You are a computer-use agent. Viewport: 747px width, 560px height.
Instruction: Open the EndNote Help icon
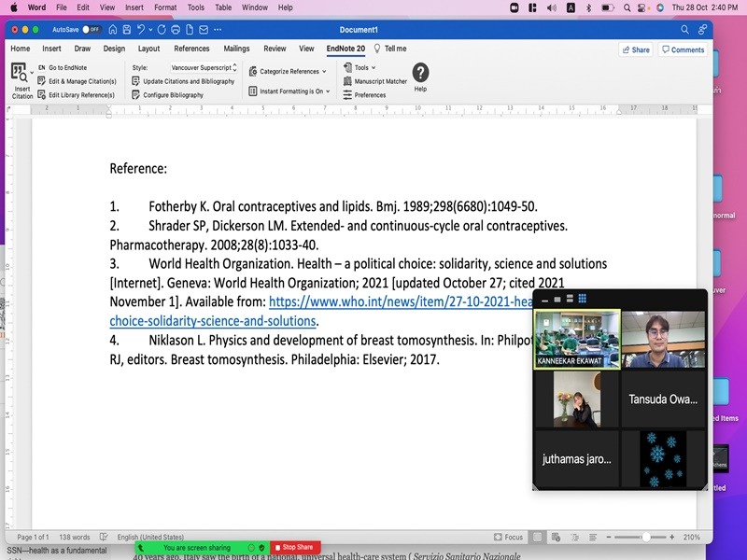(x=420, y=74)
